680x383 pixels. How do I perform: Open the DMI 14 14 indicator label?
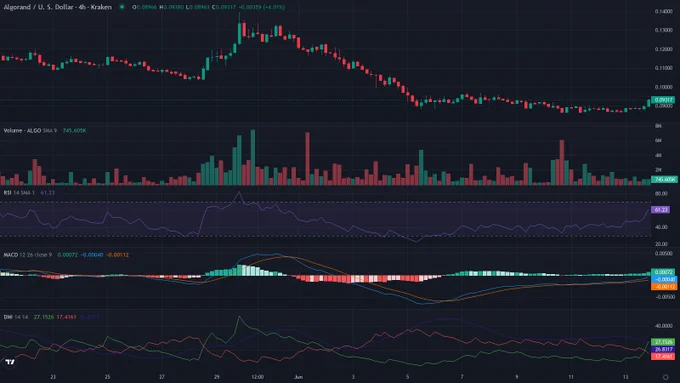[x=16, y=317]
